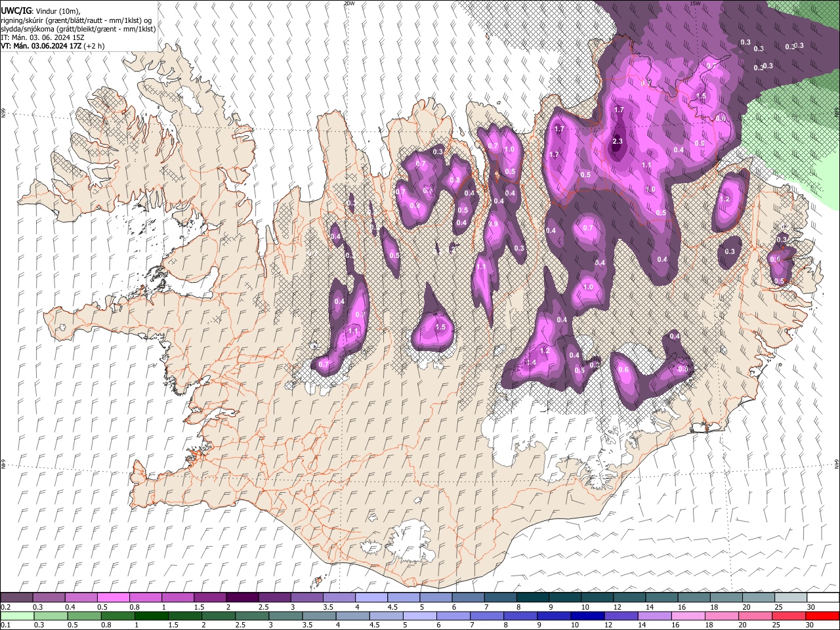Click the upper legend swatch starting at 4.5
This screenshot has width=840, height=630.
[403, 597]
